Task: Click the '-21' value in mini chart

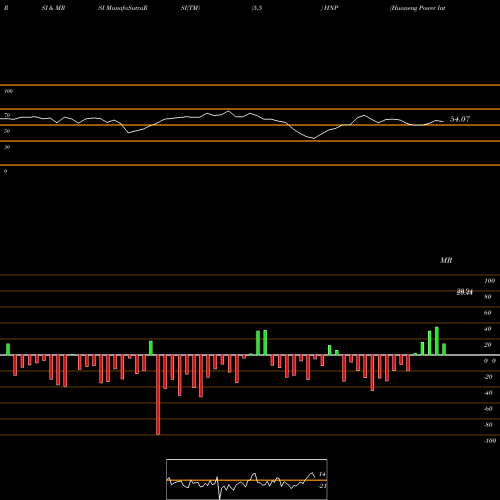Action: pyautogui.click(x=322, y=486)
